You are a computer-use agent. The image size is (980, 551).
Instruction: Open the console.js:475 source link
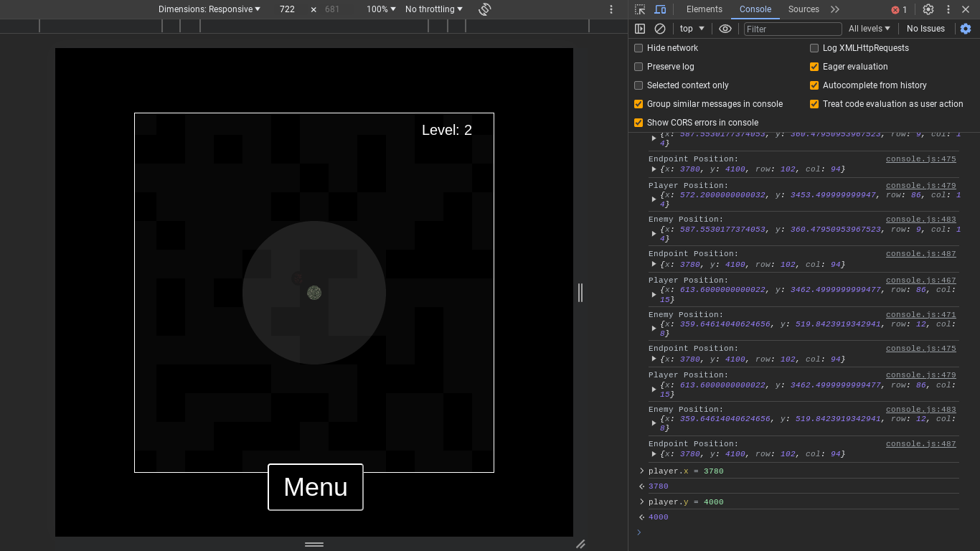click(920, 159)
